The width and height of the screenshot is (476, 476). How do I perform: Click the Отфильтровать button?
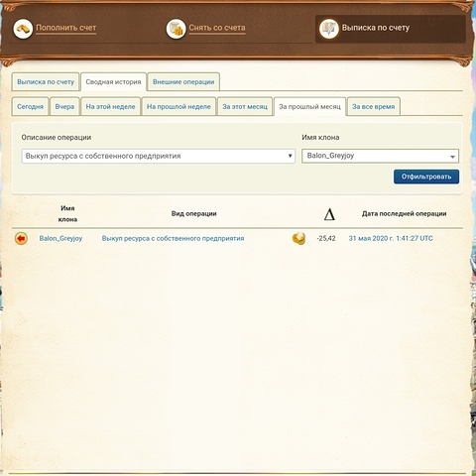pyautogui.click(x=426, y=177)
